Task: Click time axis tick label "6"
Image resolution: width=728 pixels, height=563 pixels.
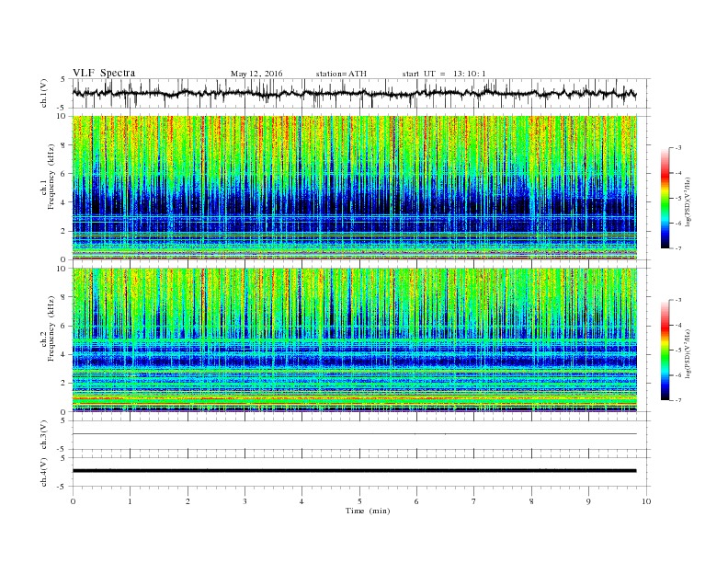Action: tap(416, 501)
